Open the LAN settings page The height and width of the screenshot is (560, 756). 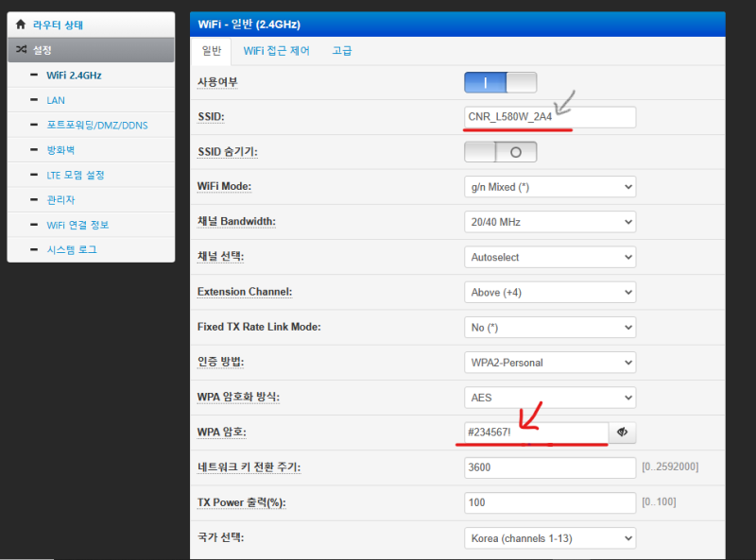[55, 100]
